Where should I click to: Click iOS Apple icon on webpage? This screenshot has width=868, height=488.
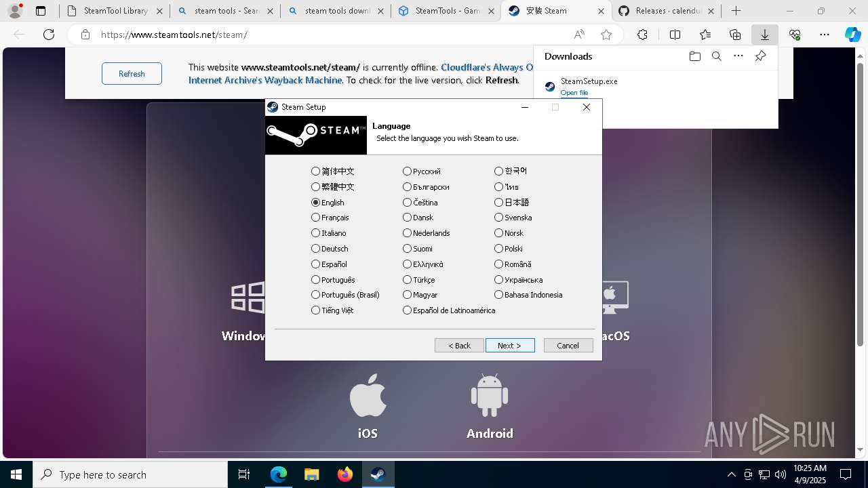pyautogui.click(x=368, y=395)
